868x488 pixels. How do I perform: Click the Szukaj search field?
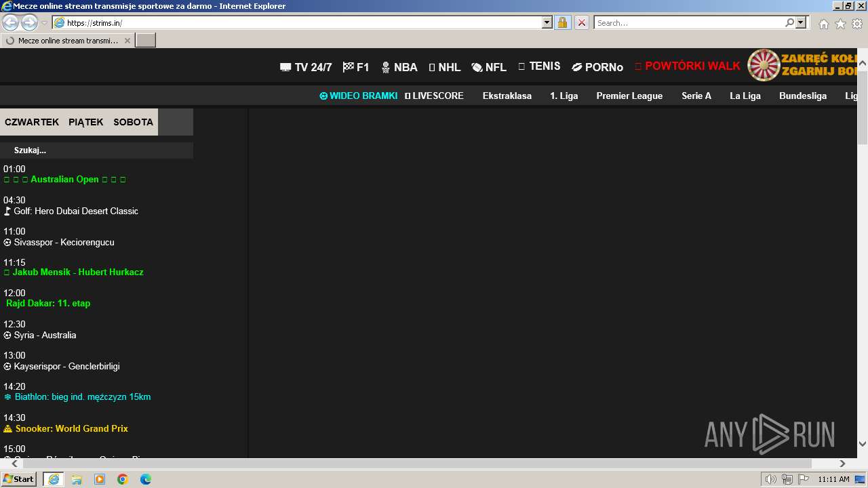pos(96,150)
